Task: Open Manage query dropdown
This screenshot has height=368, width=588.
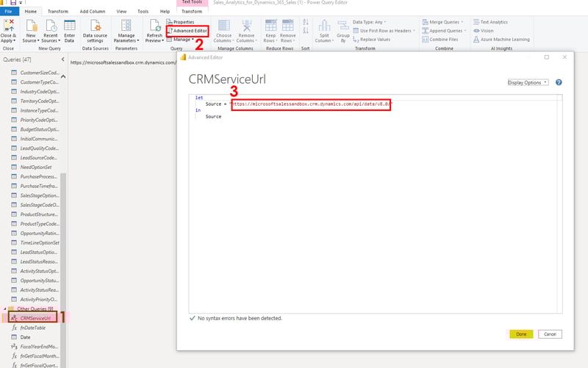Action: (180, 40)
